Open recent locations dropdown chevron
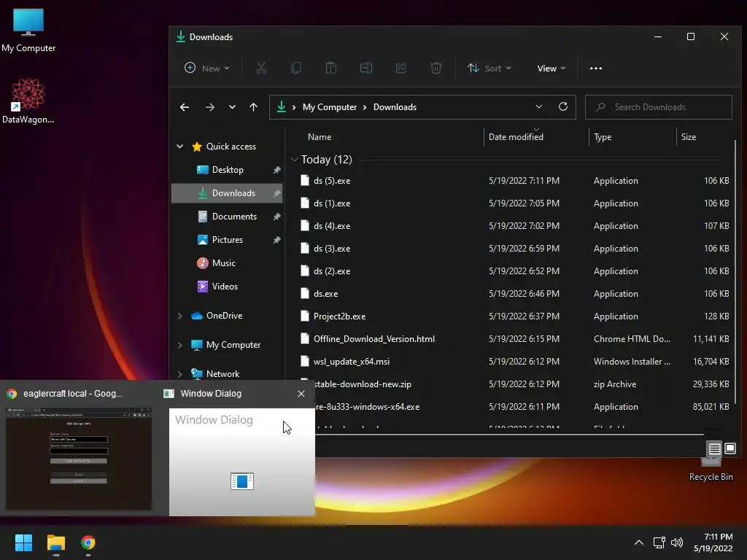 click(232, 107)
